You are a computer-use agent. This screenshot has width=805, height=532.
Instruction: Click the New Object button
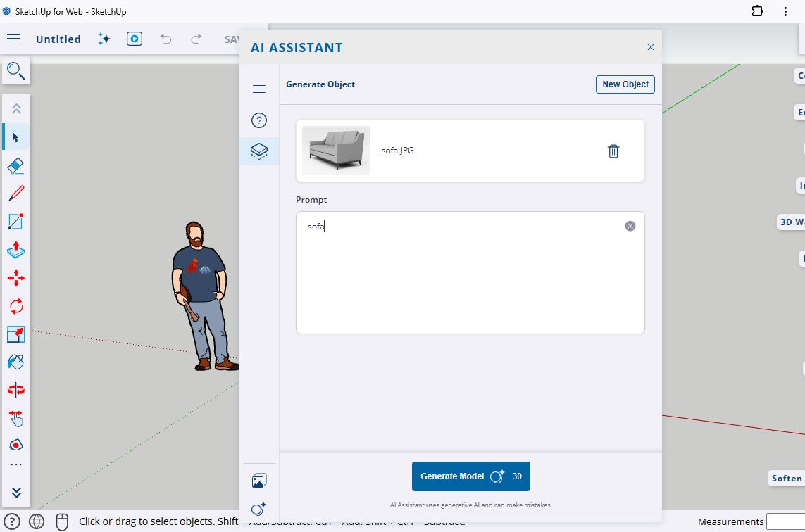(x=625, y=84)
